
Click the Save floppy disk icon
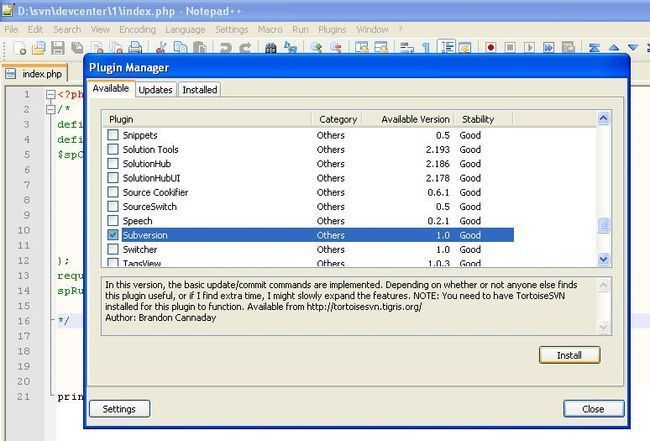[58, 48]
